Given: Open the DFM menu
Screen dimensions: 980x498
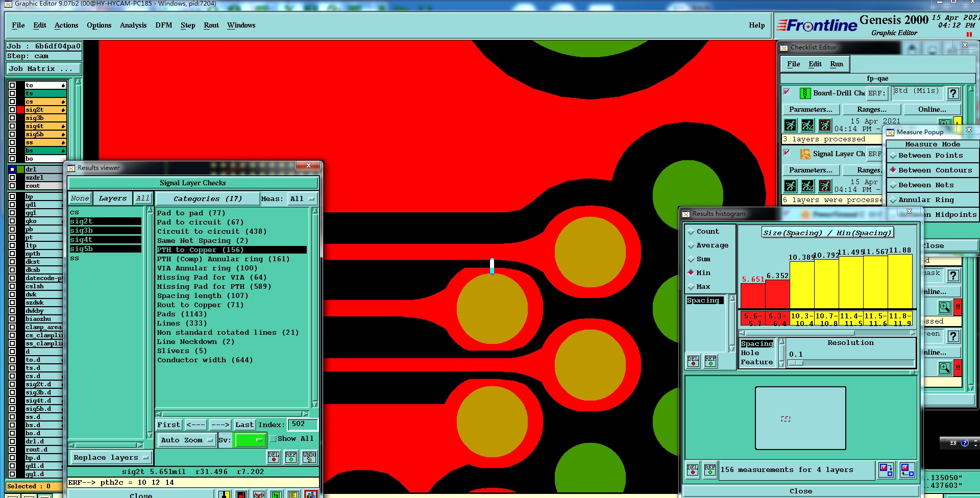Looking at the screenshot, I should click(164, 26).
